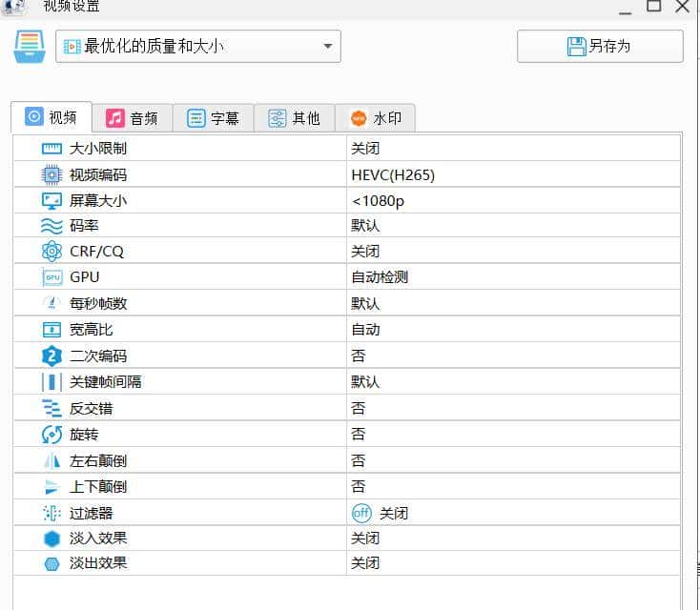Maximize the 视频设置 window
Image resolution: width=700 pixels, height=610 pixels.
pyautogui.click(x=654, y=6)
